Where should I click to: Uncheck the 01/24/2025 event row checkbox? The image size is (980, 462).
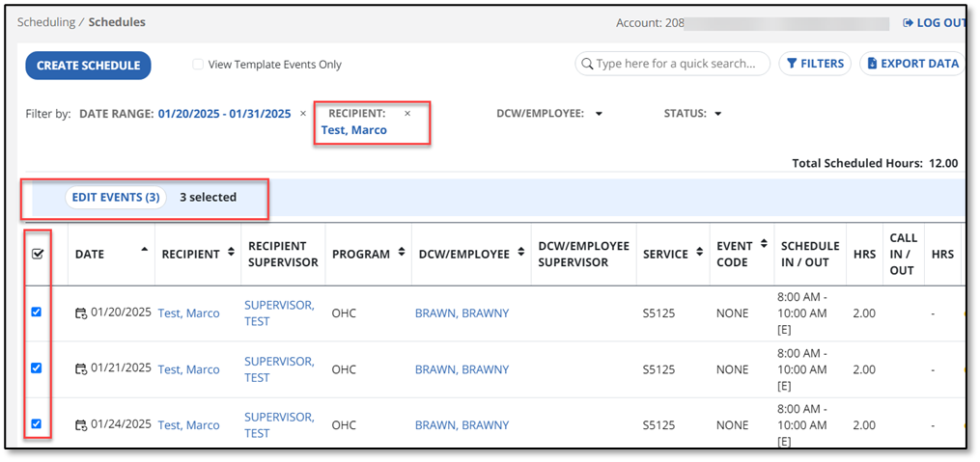click(x=37, y=424)
